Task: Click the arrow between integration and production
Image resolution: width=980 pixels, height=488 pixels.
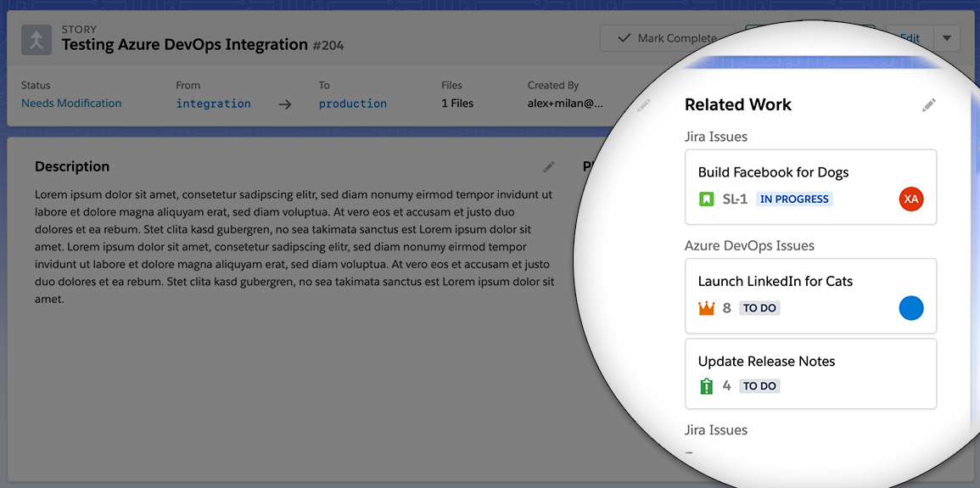Action: [x=285, y=104]
